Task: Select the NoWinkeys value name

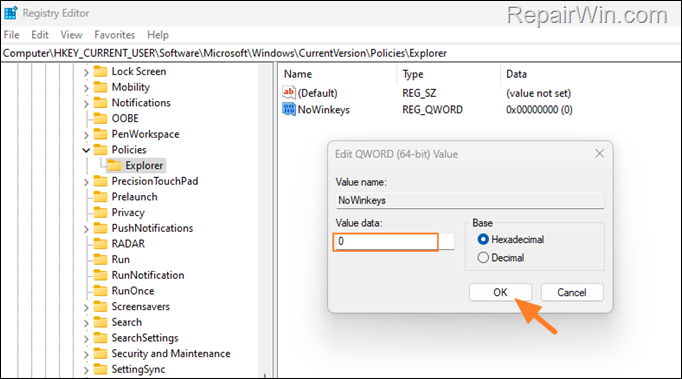Action: [324, 110]
